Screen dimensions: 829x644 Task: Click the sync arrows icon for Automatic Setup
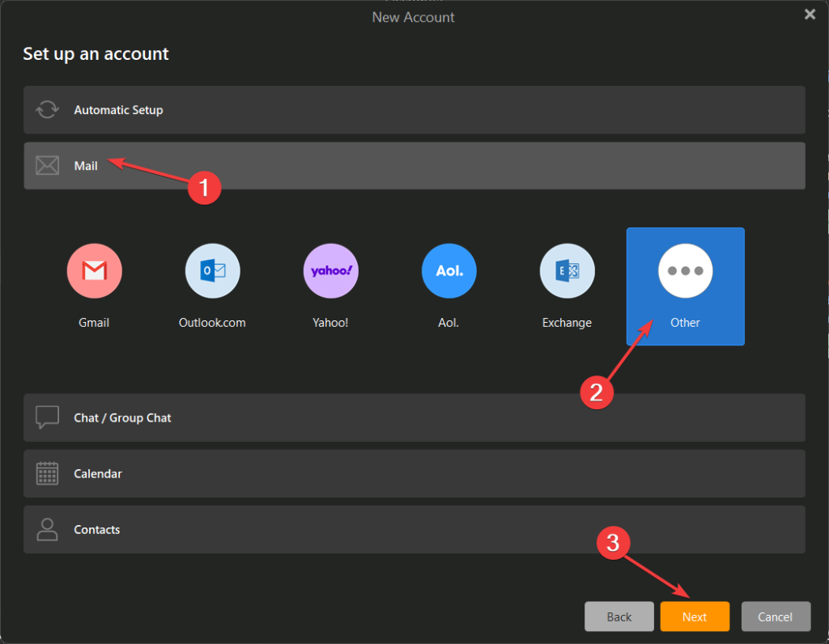point(48,110)
